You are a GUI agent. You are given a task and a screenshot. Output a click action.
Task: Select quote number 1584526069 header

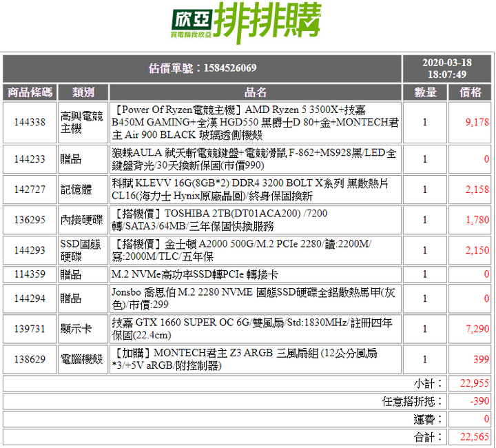click(203, 68)
